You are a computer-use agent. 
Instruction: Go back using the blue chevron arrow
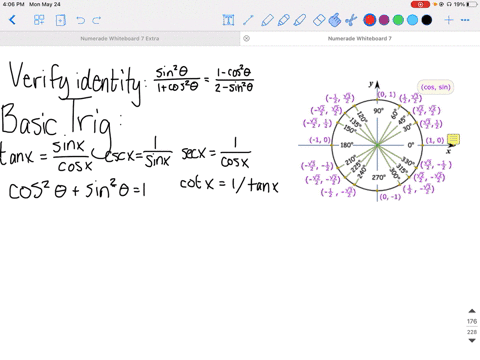[x=12, y=20]
